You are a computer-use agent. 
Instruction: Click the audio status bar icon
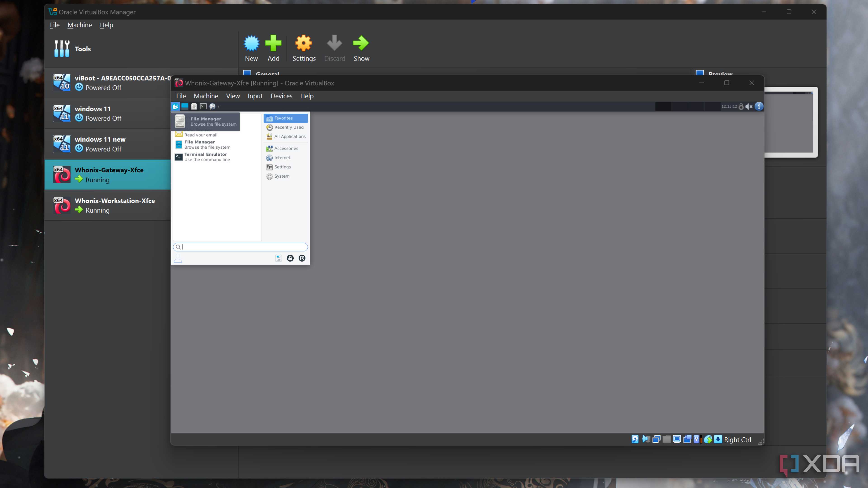pyautogui.click(x=646, y=439)
